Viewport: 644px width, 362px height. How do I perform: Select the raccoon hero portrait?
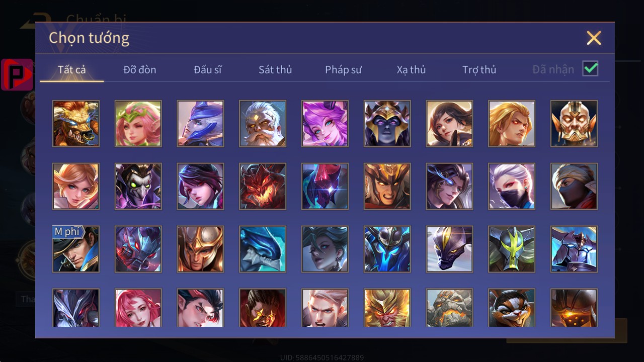pos(512,308)
